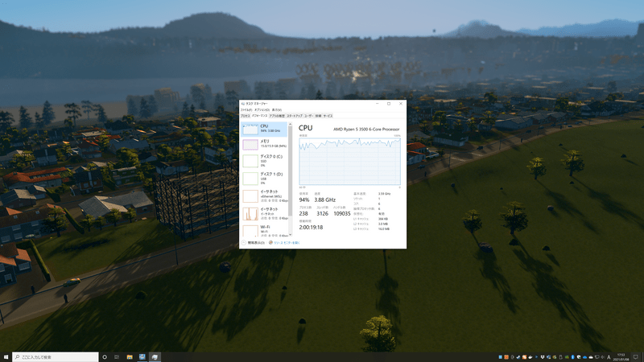The width and height of the screenshot is (644, 362).
Task: Click the taskbar clock and date
Action: 617,356
